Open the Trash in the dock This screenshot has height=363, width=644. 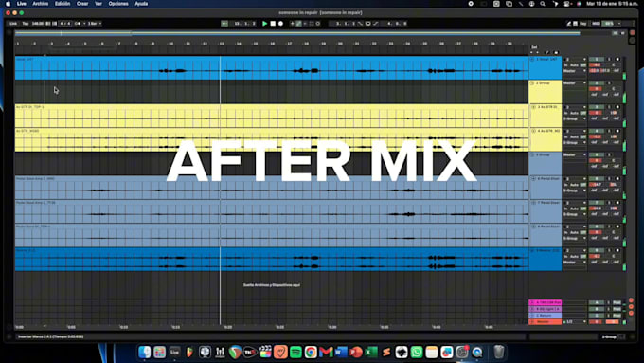pyautogui.click(x=498, y=352)
